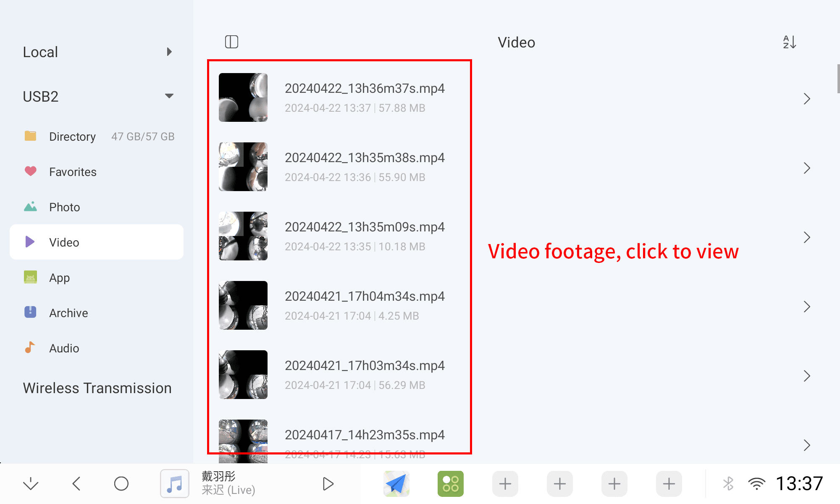Image resolution: width=840 pixels, height=504 pixels.
Task: Toggle the sidebar panel layout icon
Action: pyautogui.click(x=231, y=42)
